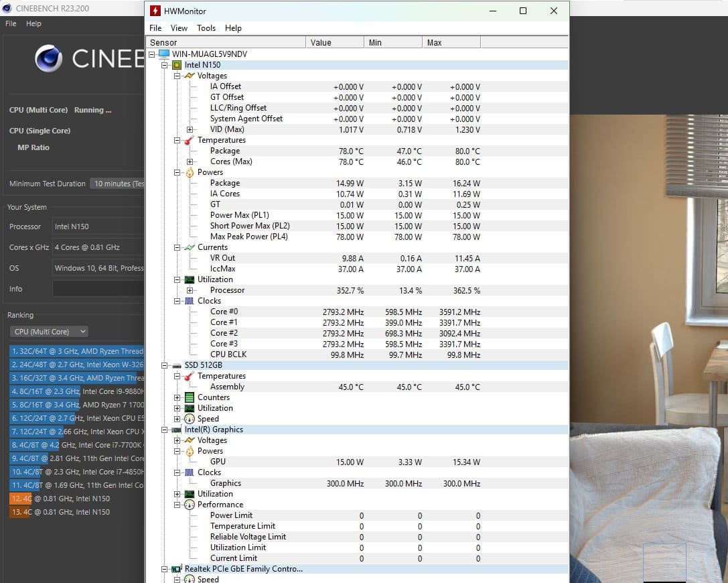Open the Cinebench Help menu

33,23
